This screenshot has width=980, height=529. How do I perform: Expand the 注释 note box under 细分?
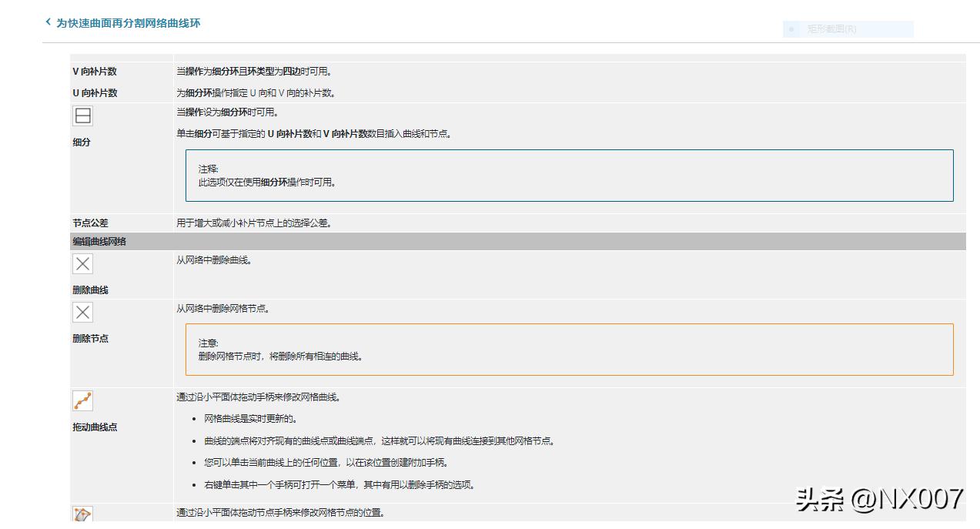point(570,176)
